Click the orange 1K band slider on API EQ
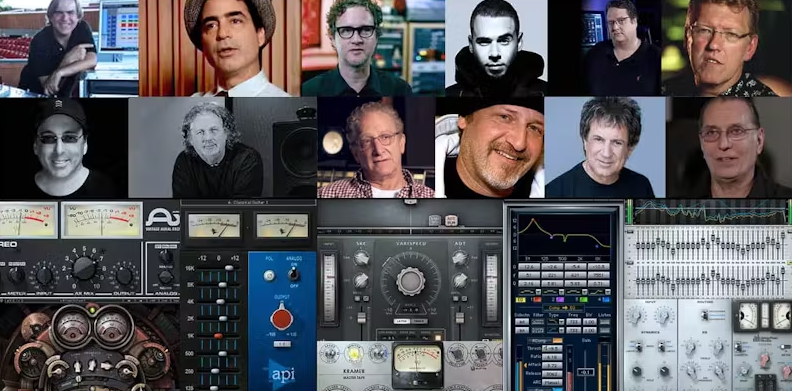 pos(217,335)
